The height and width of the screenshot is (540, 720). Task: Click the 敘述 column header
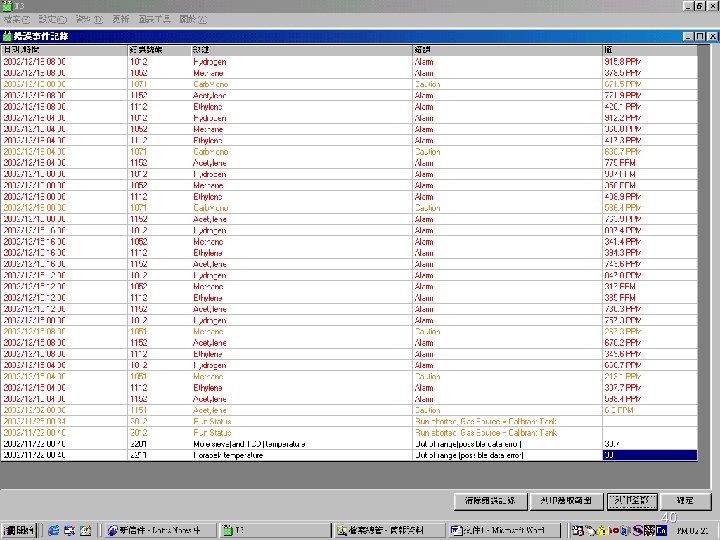click(x=302, y=50)
